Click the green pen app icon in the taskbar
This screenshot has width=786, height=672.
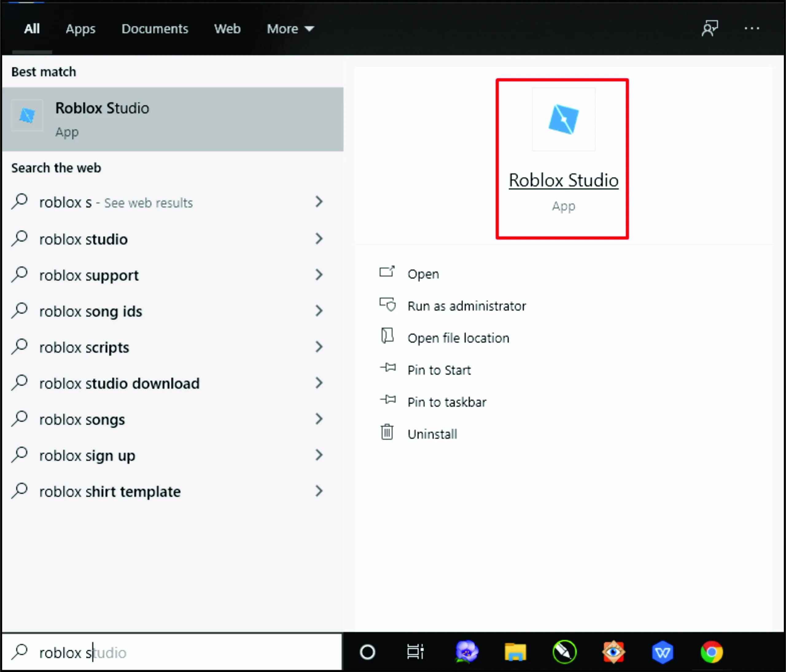564,652
